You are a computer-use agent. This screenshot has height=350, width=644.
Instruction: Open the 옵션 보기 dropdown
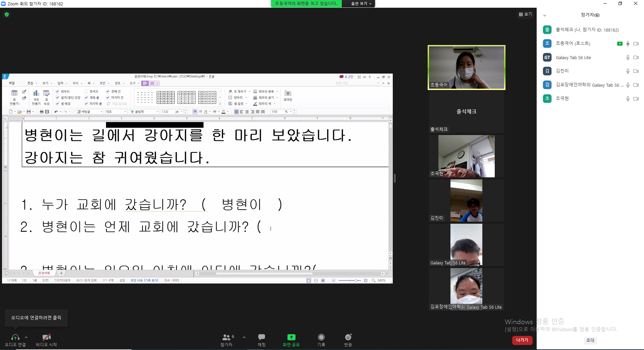tap(361, 3)
